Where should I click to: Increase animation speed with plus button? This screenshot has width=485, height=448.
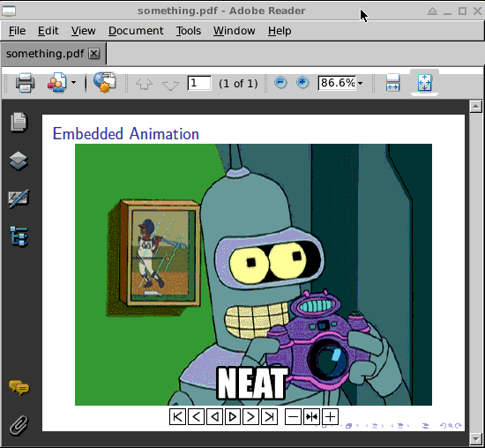pos(330,417)
